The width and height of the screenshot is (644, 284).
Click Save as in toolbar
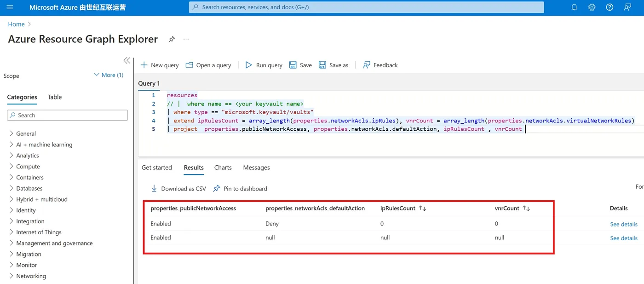click(333, 65)
